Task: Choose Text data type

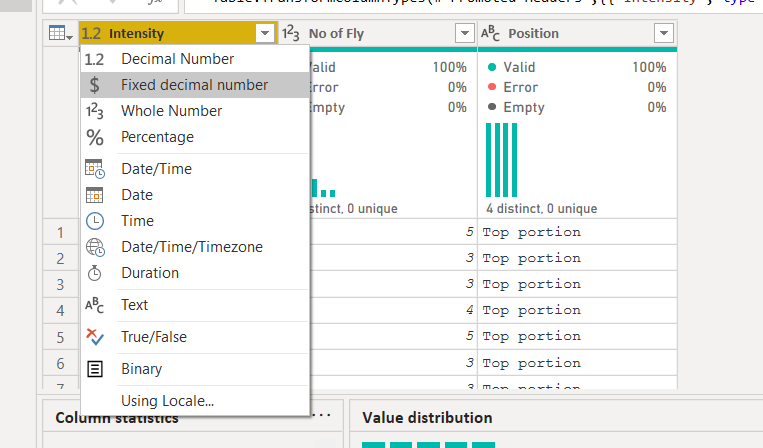Action: click(134, 305)
